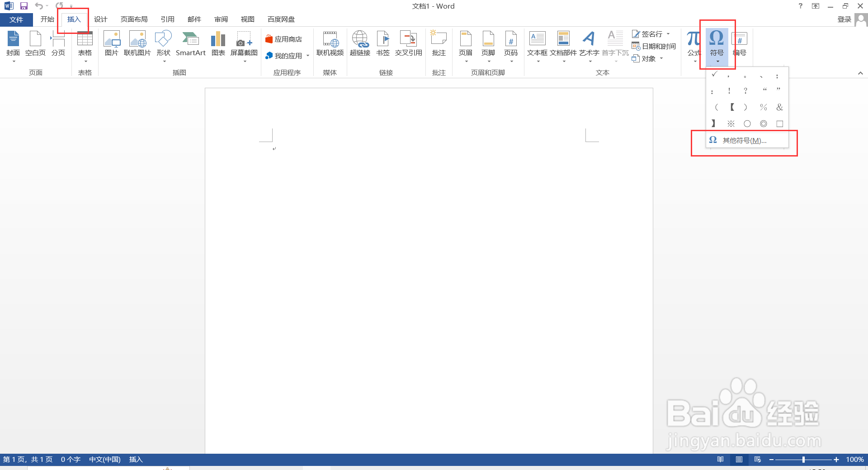Viewport: 868px width, 470px height.
Task: Switch to Print Layout view
Action: coord(739,460)
